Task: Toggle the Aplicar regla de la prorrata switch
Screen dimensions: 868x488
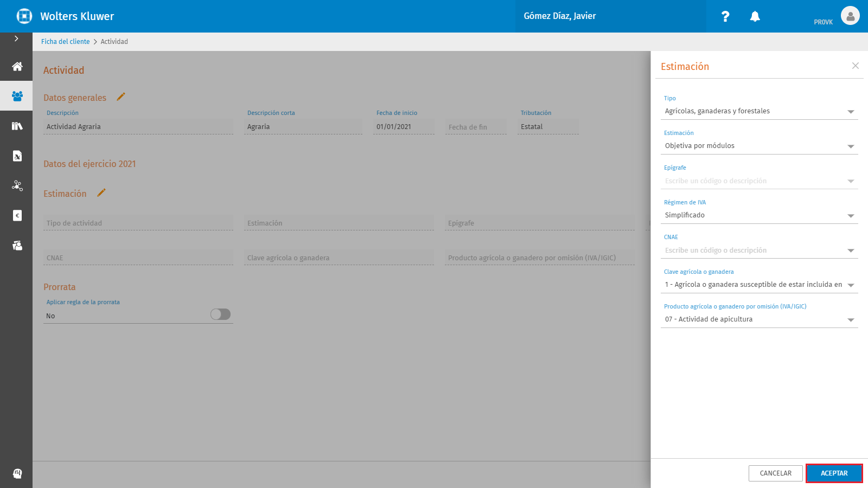Action: coord(220,314)
